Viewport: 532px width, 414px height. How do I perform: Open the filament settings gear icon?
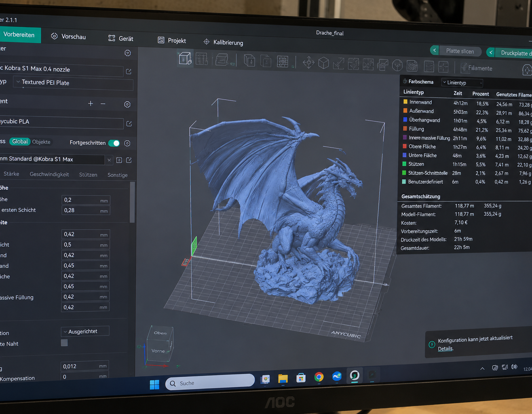click(x=127, y=104)
